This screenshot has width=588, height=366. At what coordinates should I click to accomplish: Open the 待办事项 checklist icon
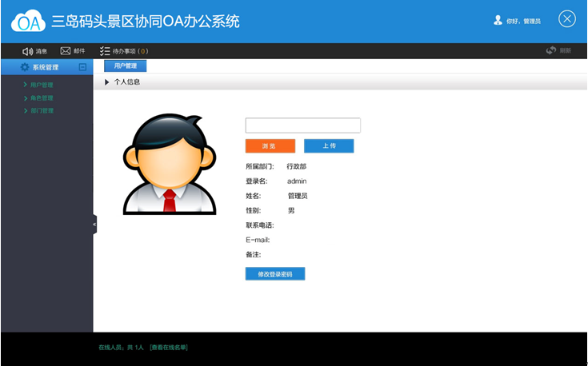pyautogui.click(x=105, y=51)
